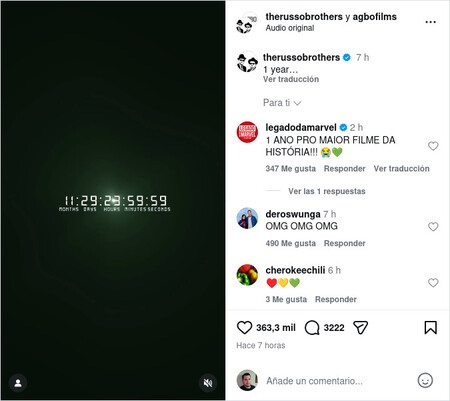Image resolution: width=450 pixels, height=401 pixels.
Task: Save the post with the bookmark icon
Action: (430, 327)
